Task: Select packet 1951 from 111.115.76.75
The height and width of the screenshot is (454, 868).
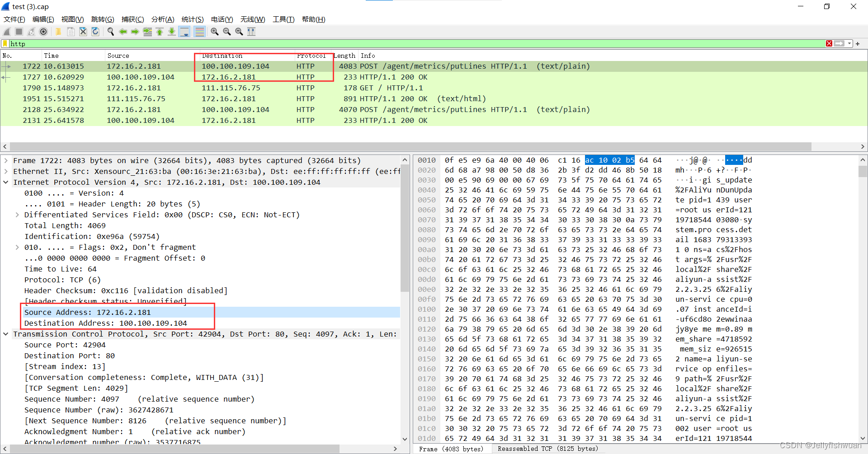Action: pos(434,99)
